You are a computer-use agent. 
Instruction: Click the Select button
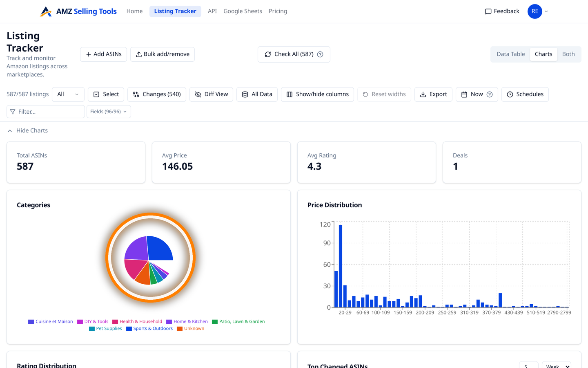106,94
